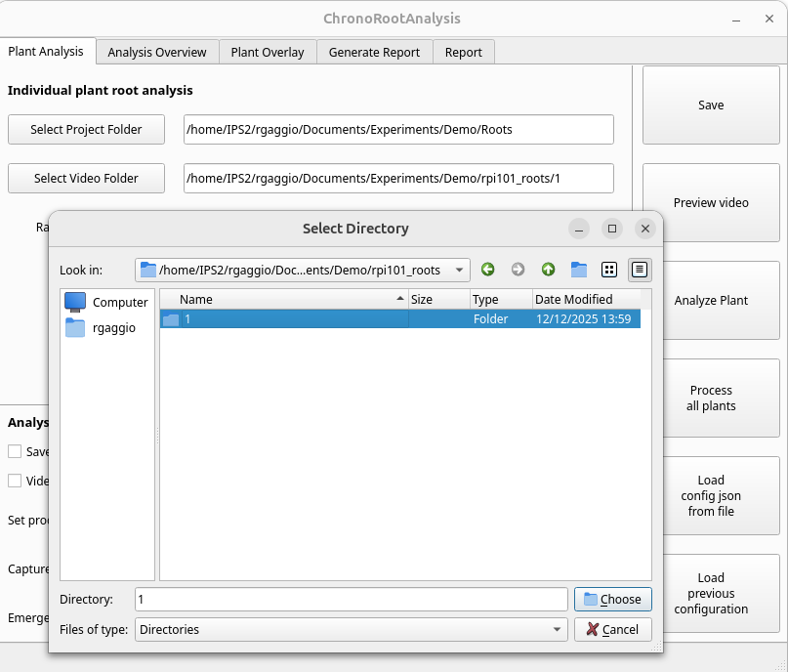
Task: Click the grayed forward navigation arrow
Action: point(518,270)
